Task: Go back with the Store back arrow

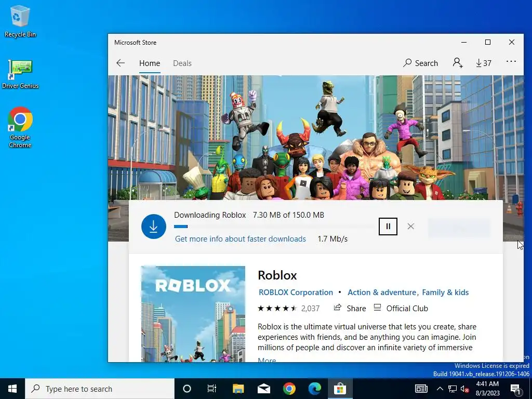Action: pyautogui.click(x=121, y=63)
